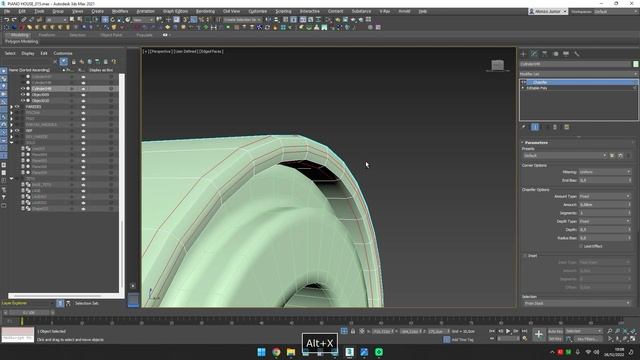Image resolution: width=640 pixels, height=360 pixels.
Task: Open the Select by Name dialog
Action: point(80,20)
